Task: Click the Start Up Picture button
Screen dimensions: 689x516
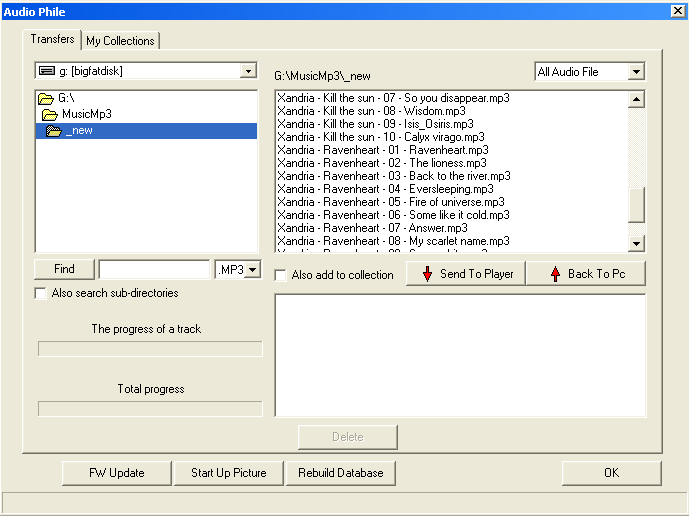Action: 228,473
